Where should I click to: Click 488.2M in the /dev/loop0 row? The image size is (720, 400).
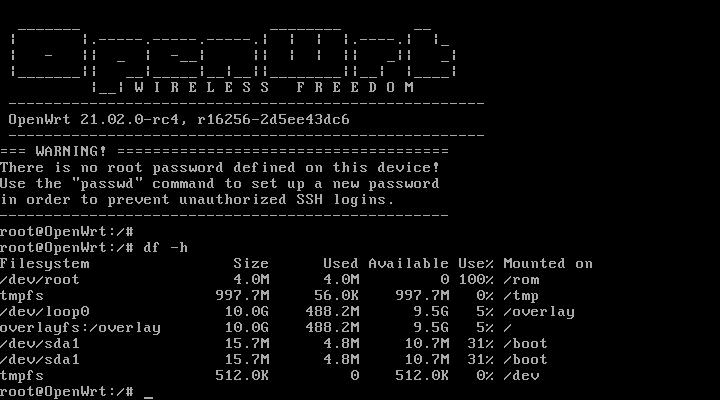332,312
